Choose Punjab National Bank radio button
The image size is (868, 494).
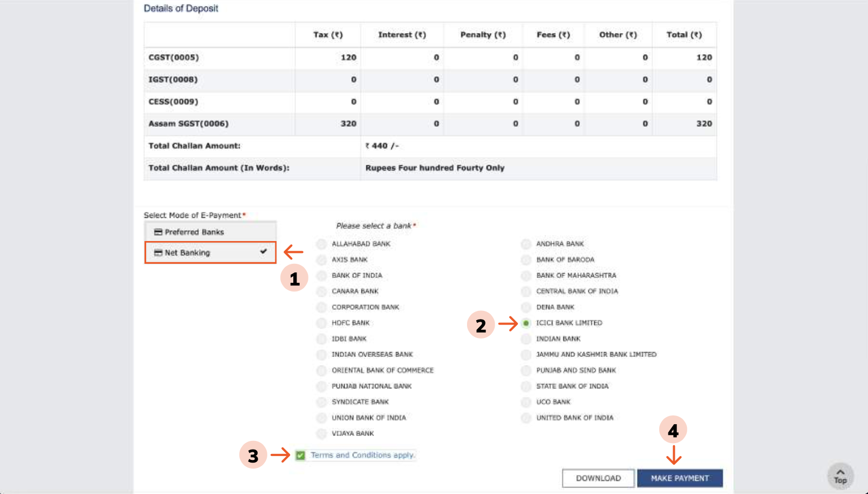click(x=321, y=386)
